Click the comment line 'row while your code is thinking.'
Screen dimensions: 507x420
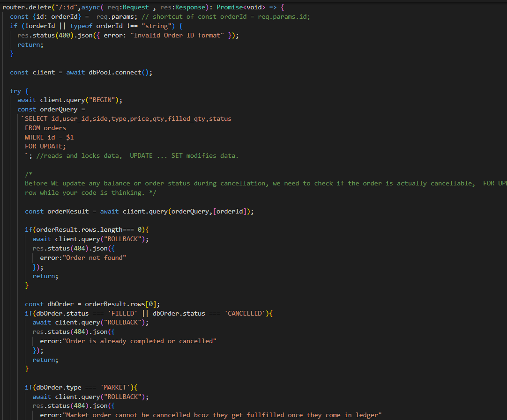(90, 192)
